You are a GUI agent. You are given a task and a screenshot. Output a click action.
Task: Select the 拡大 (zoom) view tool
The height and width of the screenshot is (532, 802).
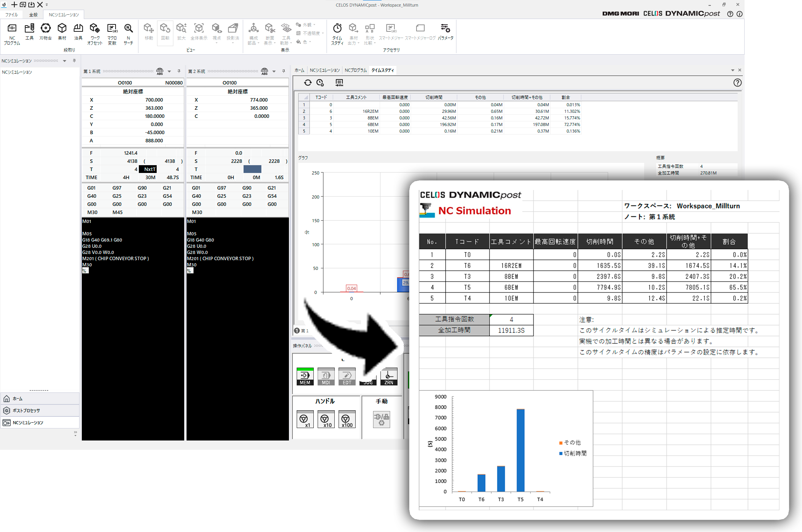tap(181, 32)
